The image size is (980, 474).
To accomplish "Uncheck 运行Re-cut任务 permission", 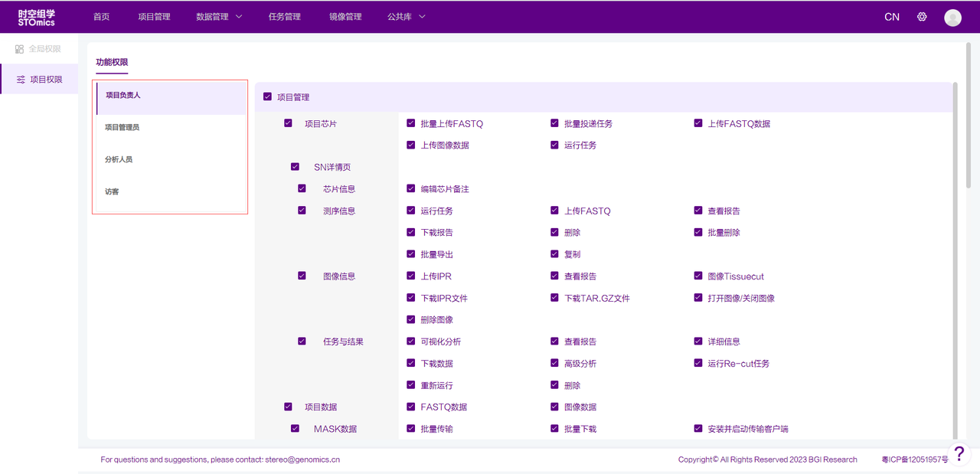I will 698,363.
